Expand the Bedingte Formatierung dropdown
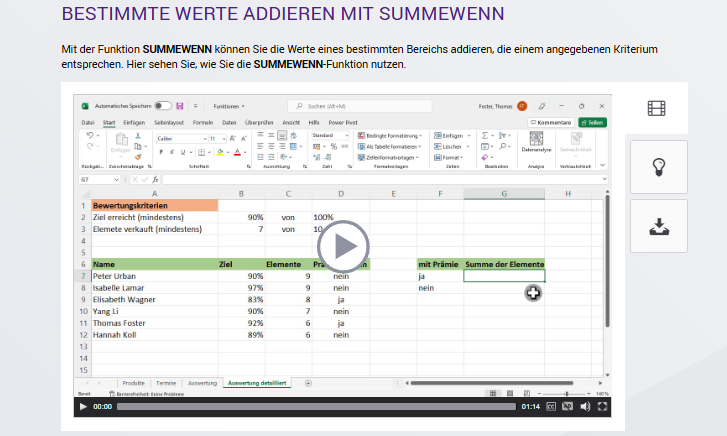This screenshot has width=727, height=436. (390, 136)
